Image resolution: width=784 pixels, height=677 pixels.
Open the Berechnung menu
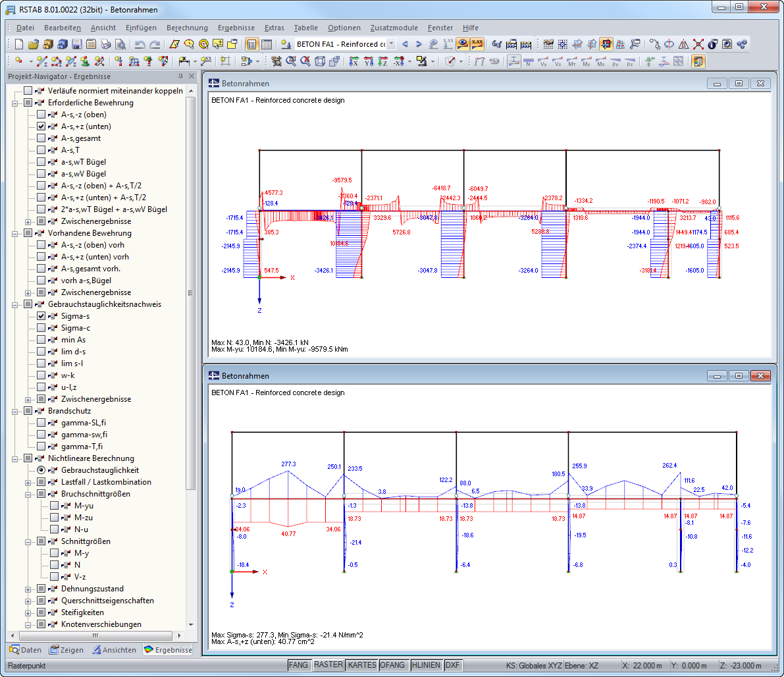187,28
